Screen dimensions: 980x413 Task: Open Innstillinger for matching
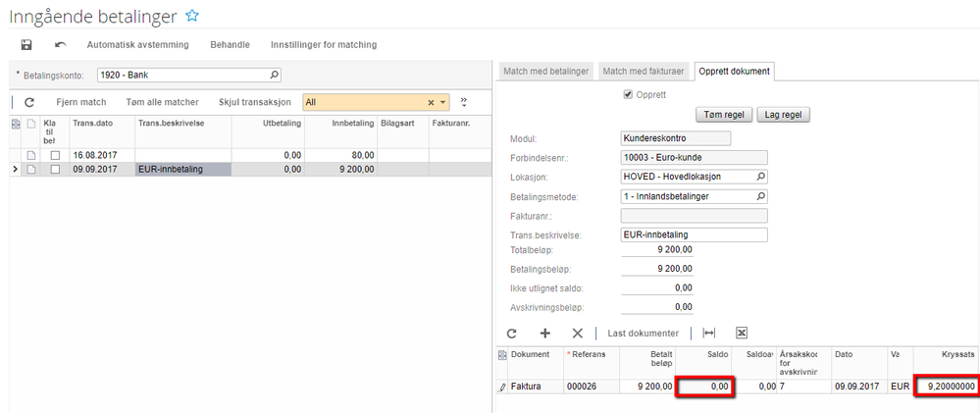point(324,45)
